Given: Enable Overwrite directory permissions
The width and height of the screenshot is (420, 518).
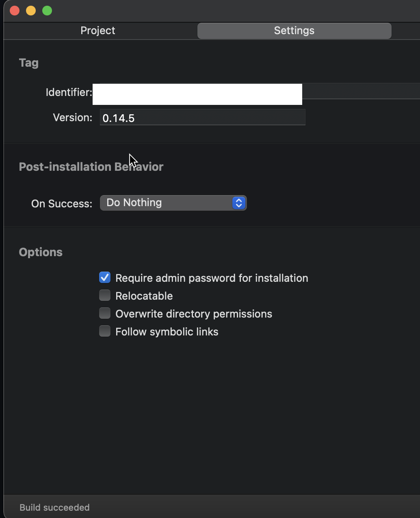Looking at the screenshot, I should (105, 313).
